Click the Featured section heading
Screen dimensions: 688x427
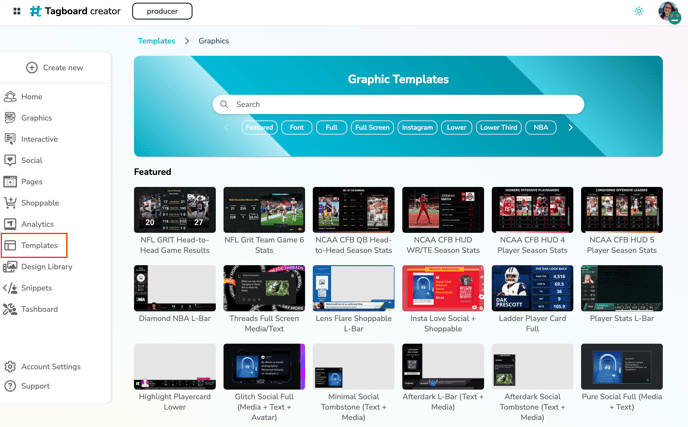pyautogui.click(x=153, y=172)
